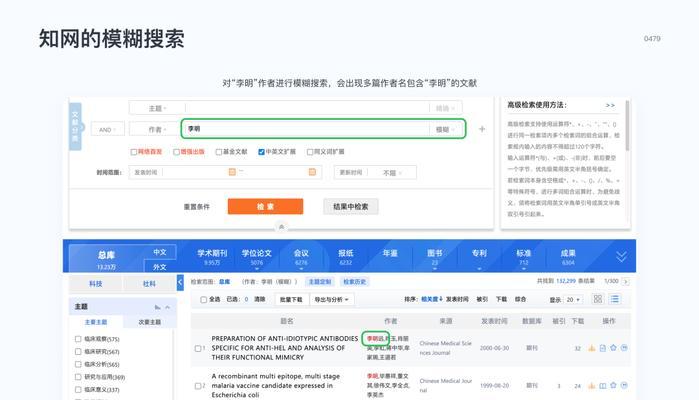The image size is (699, 400).
Task: Click the 批量下载 button
Action: pyautogui.click(x=291, y=300)
